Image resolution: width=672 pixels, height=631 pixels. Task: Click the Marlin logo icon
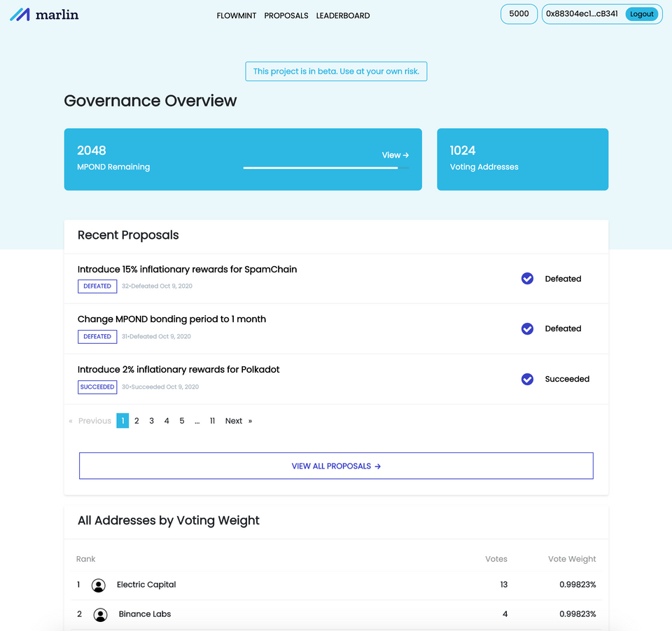(x=20, y=15)
